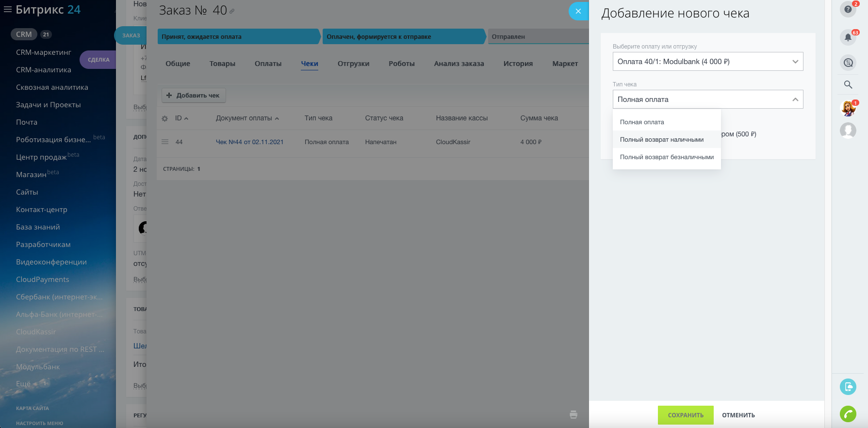Switch to the Оплаты tab
The image size is (868, 428).
(268, 64)
